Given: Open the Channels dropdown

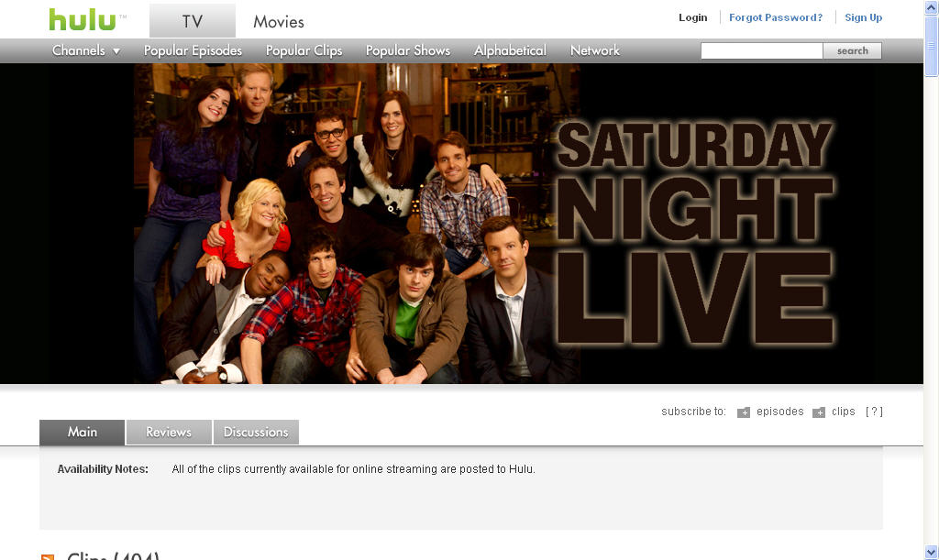Looking at the screenshot, I should tap(79, 50).
